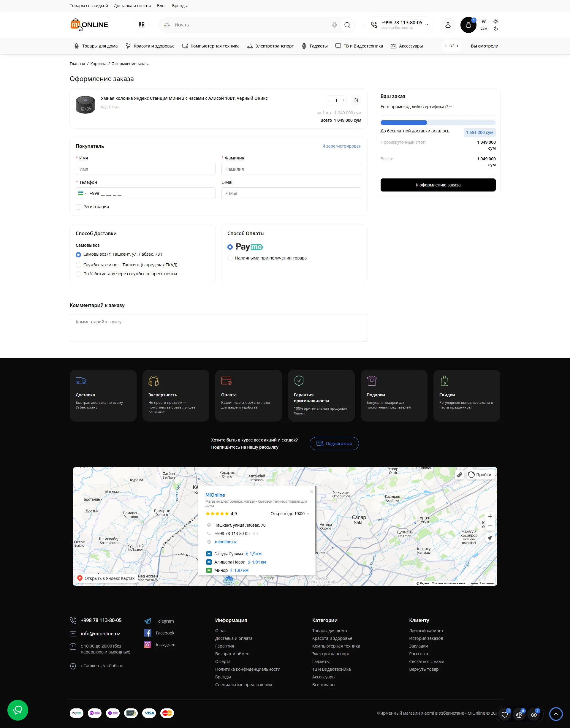This screenshot has height=728, width=570.
Task: Click Открыть в Яндекс Картах button
Action: coord(106,578)
